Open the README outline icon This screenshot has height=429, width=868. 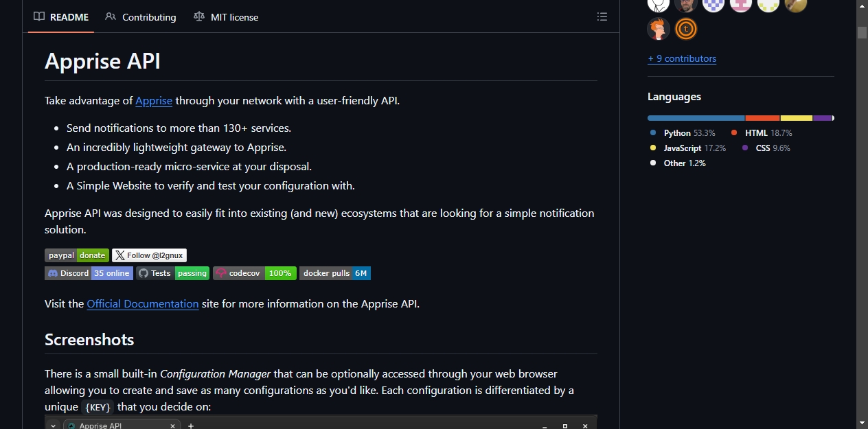[602, 17]
